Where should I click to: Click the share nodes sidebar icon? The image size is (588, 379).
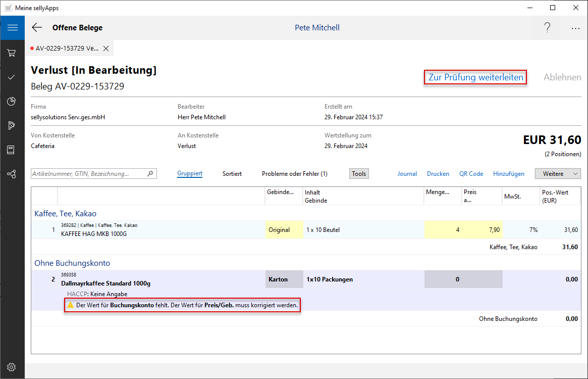click(x=12, y=174)
